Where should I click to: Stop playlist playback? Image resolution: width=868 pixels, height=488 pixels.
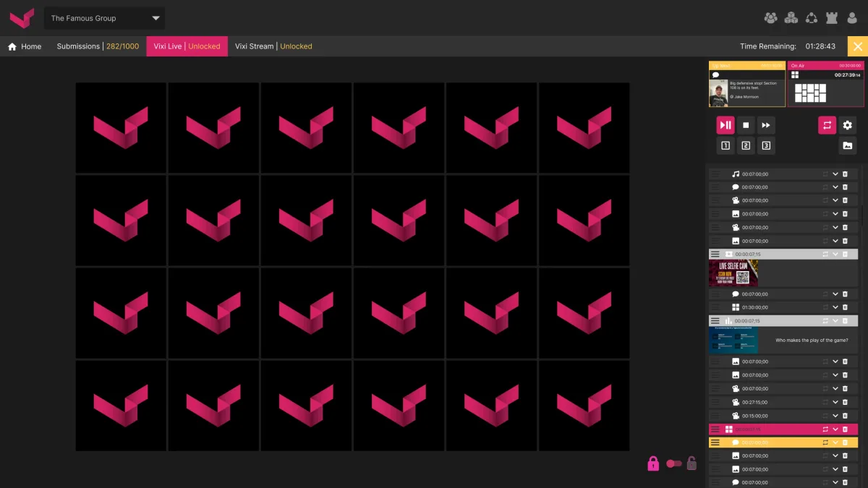pyautogui.click(x=746, y=125)
